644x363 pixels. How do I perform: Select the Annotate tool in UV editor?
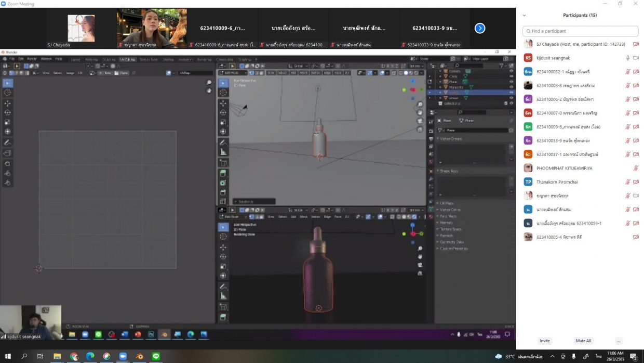coord(8,142)
